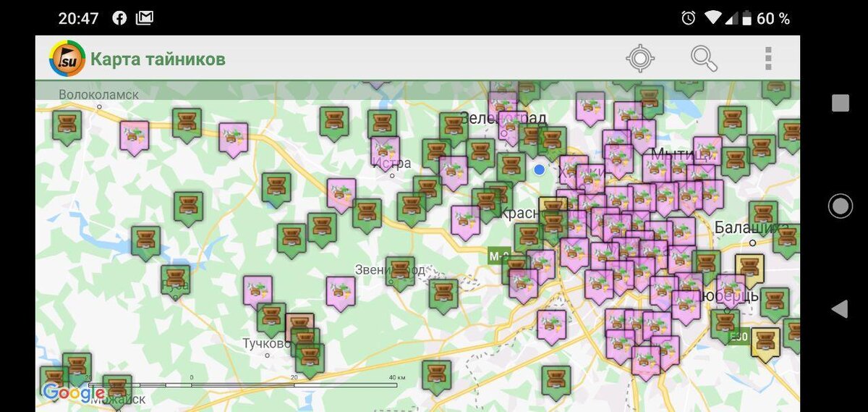Open green cache marker overlapping Можайск label
Screen dimensions: 868x412
point(117,392)
